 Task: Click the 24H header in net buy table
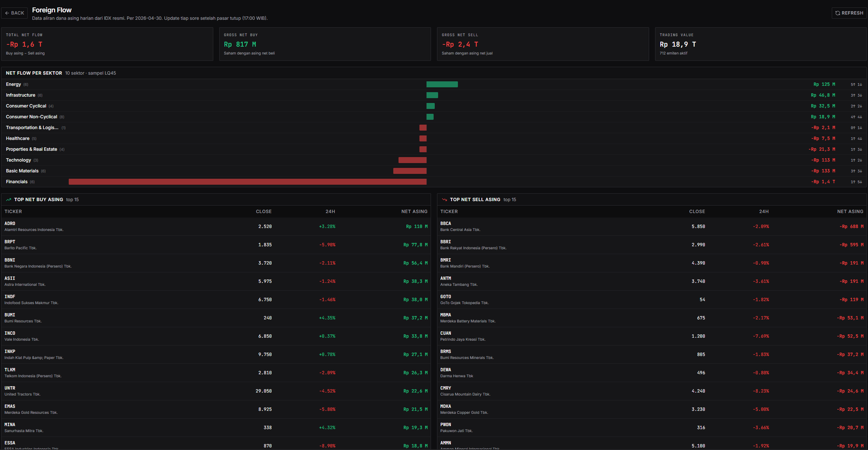tap(330, 212)
